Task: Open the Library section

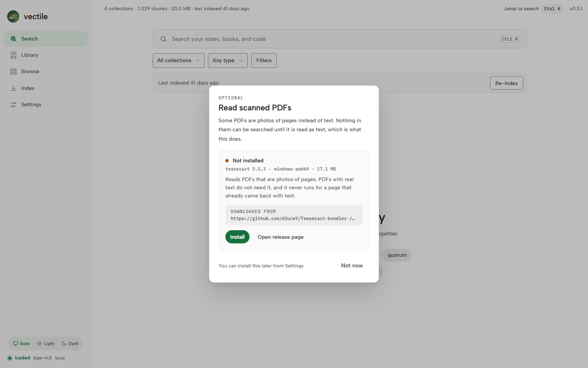Action: pyautogui.click(x=45, y=55)
